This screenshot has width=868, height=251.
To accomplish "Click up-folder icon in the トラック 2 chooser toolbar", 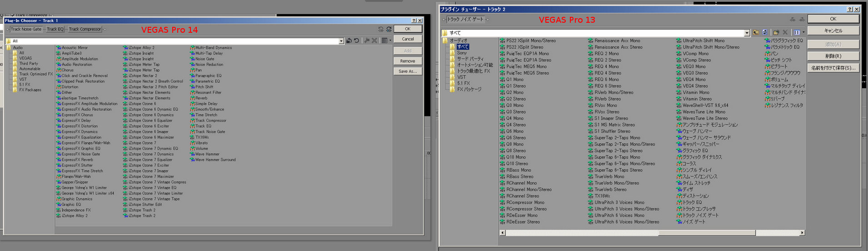I will [x=756, y=32].
